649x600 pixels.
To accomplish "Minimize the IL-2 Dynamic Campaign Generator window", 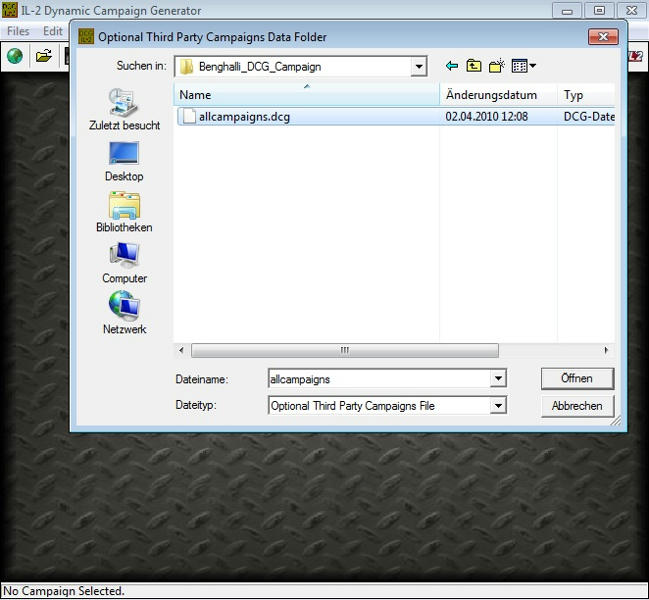I will 567,10.
